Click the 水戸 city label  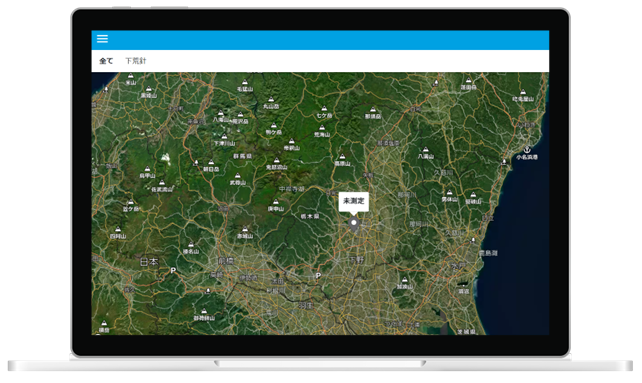pos(458,266)
